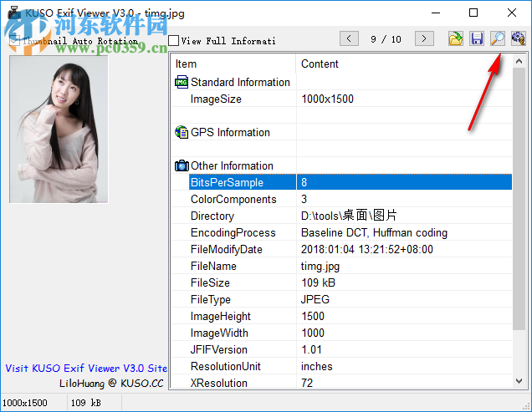This screenshot has height=412, width=532.
Task: Open settings via gears icon
Action: 518,38
